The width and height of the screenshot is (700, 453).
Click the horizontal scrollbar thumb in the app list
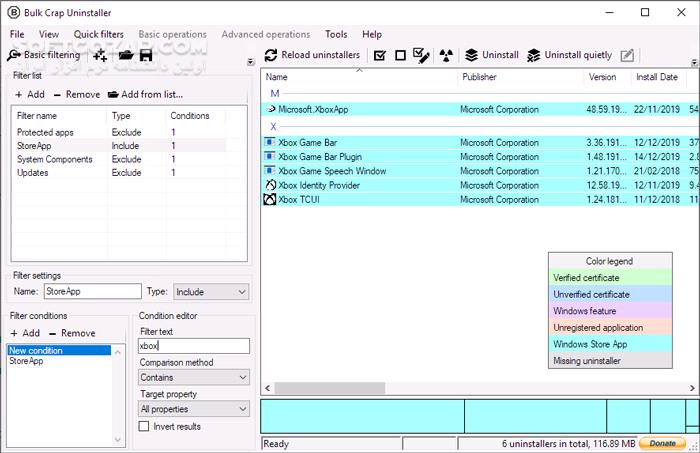(330, 388)
